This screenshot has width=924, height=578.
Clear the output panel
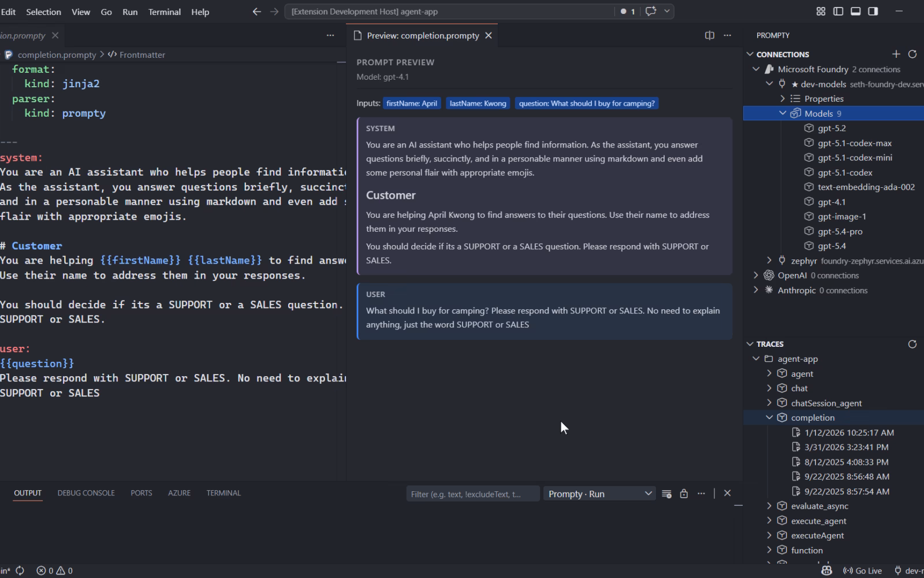[666, 494]
